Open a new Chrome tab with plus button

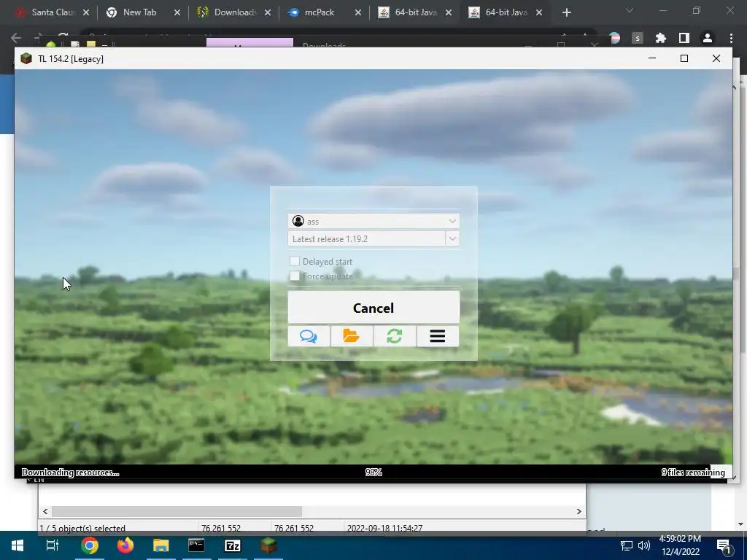click(566, 13)
